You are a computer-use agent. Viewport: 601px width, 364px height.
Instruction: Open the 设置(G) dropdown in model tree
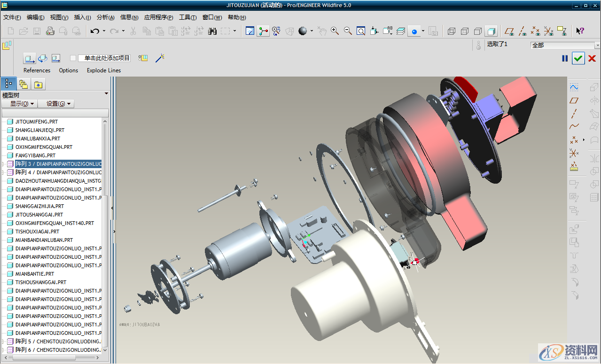coord(56,104)
